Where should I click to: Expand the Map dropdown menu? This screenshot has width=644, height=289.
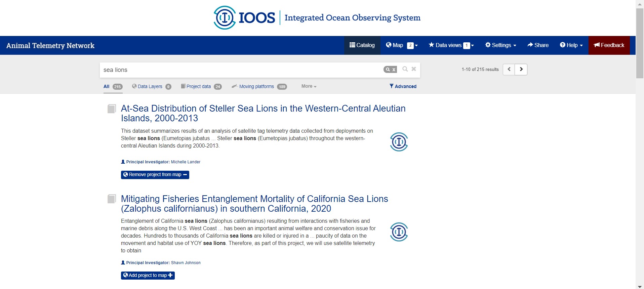[x=402, y=45]
